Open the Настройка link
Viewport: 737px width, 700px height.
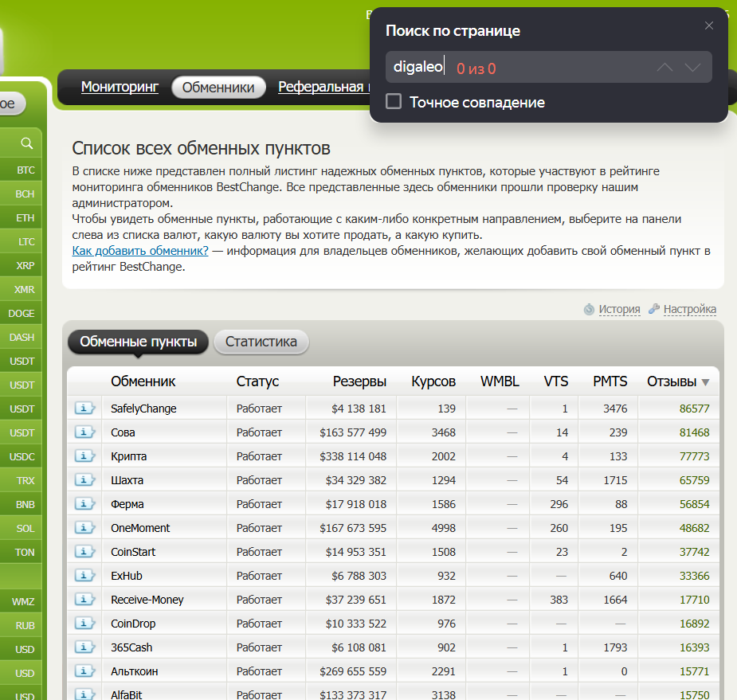[x=689, y=309]
